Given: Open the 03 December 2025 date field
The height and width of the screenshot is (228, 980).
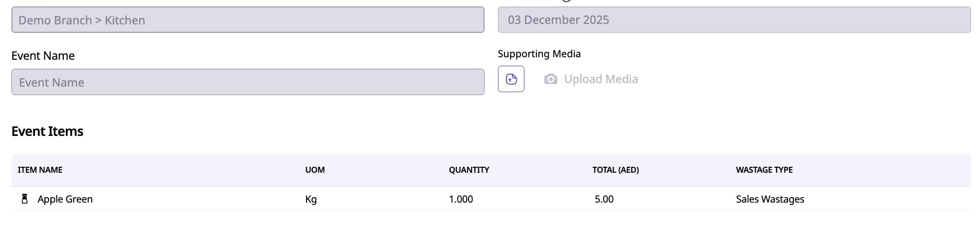Looking at the screenshot, I should [734, 20].
